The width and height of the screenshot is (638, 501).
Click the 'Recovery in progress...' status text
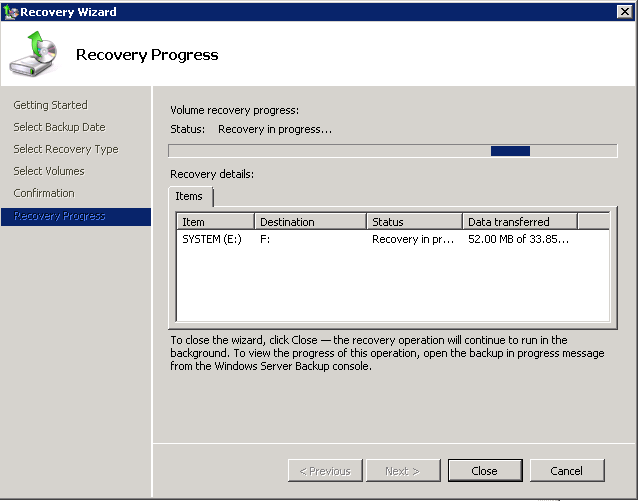(x=275, y=129)
